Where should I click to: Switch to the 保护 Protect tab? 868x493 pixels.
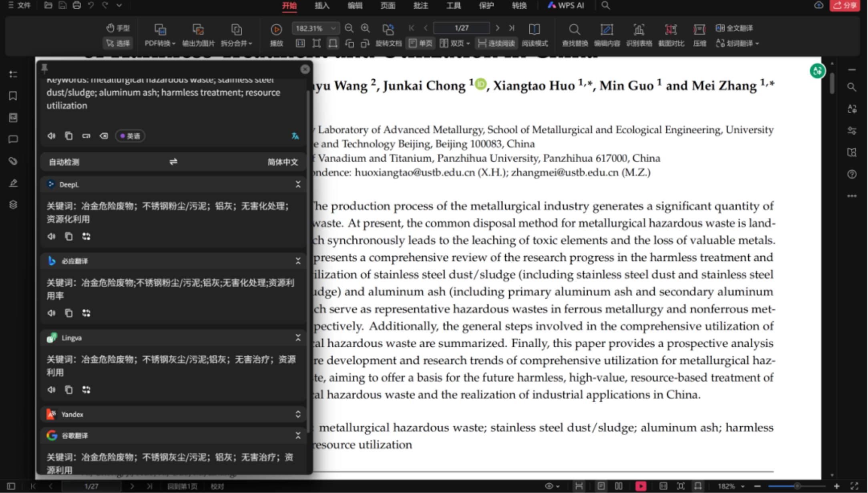tap(486, 6)
